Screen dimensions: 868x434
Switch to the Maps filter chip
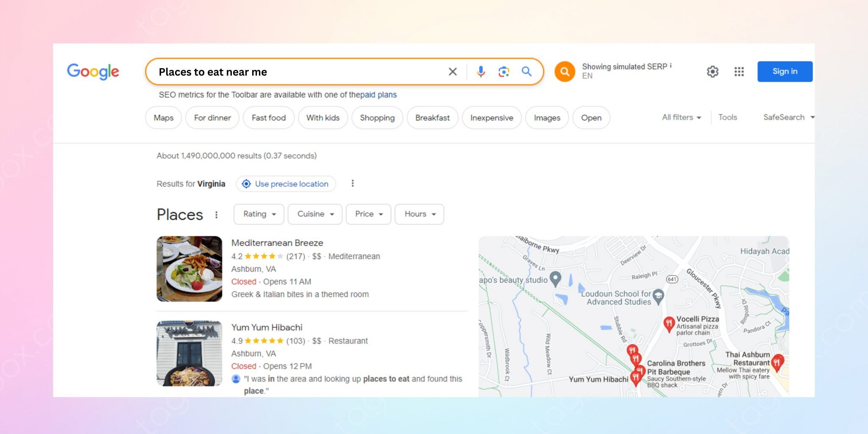164,118
